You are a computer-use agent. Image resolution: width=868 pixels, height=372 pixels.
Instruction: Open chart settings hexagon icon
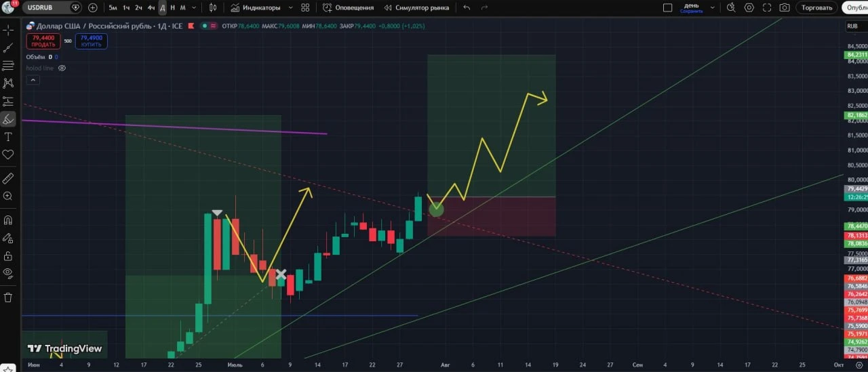749,7
